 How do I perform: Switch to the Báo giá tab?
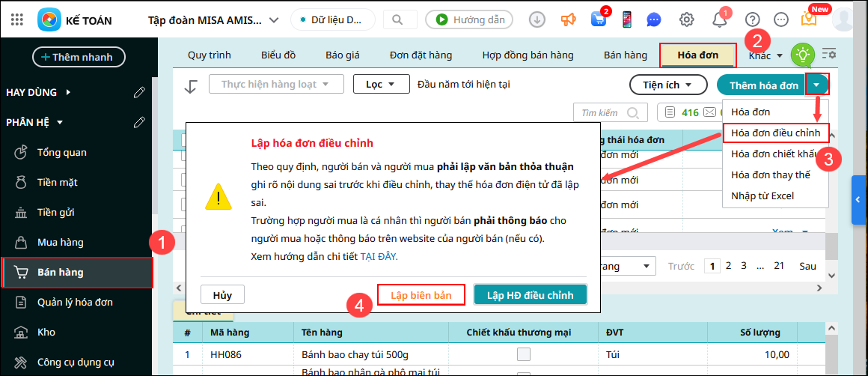343,55
